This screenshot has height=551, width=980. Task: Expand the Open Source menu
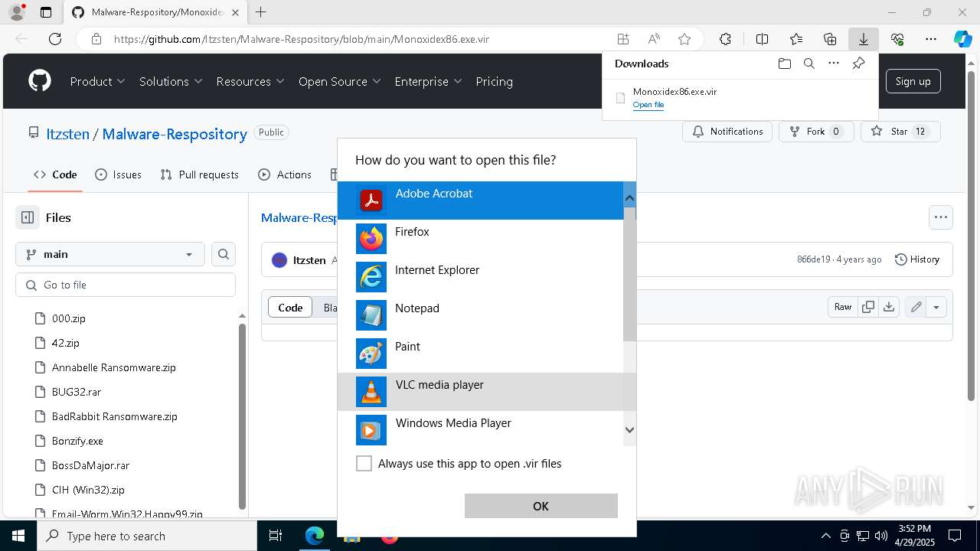coord(339,81)
